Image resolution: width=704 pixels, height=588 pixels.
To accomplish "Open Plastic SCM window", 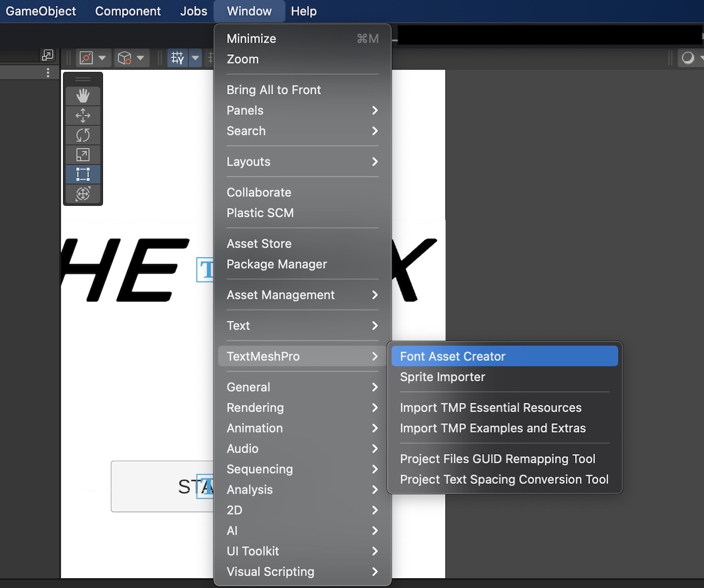I will point(302,213).
